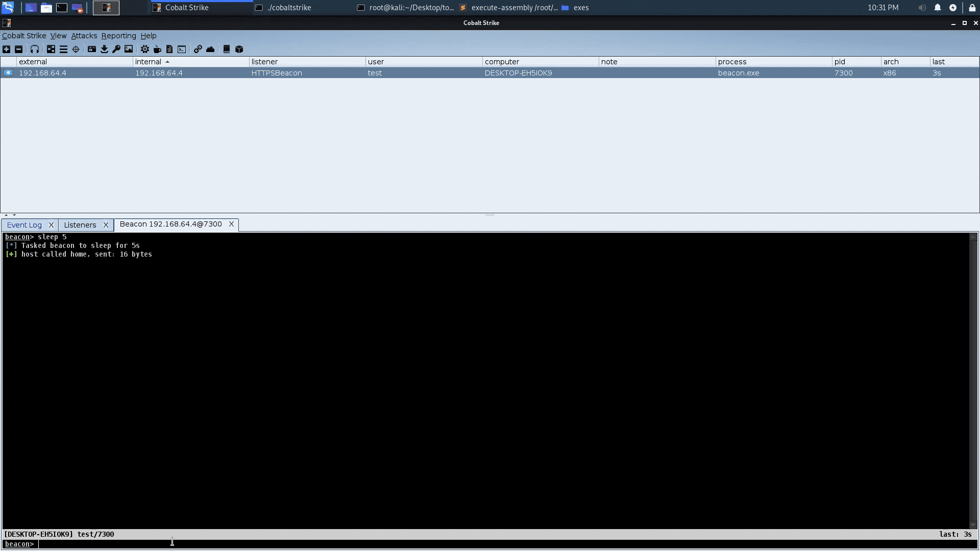The image size is (980, 551).
Task: Click the session's Windows host icon
Action: tap(8, 73)
